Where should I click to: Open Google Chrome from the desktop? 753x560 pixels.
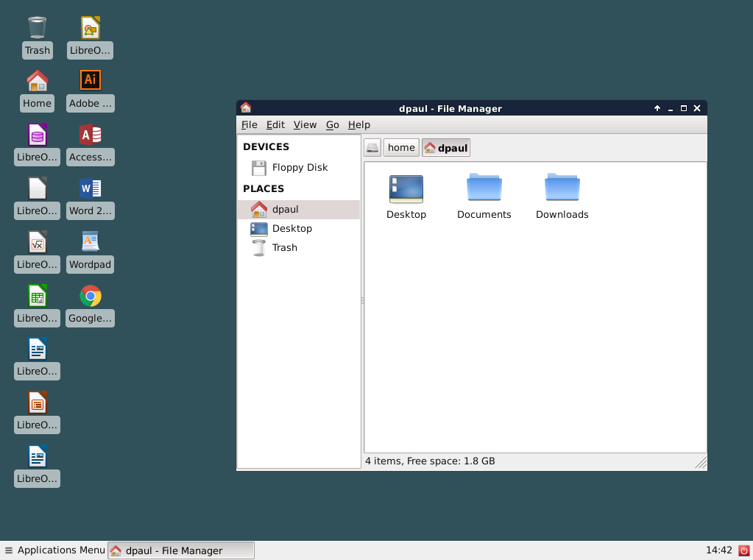90,297
